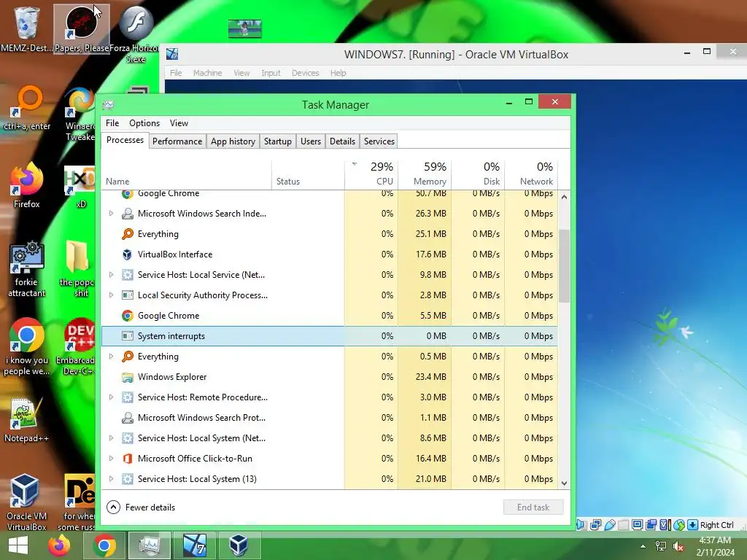Screen dimensions: 747x560
Task: Open Task Manager Options menu
Action: pos(144,123)
